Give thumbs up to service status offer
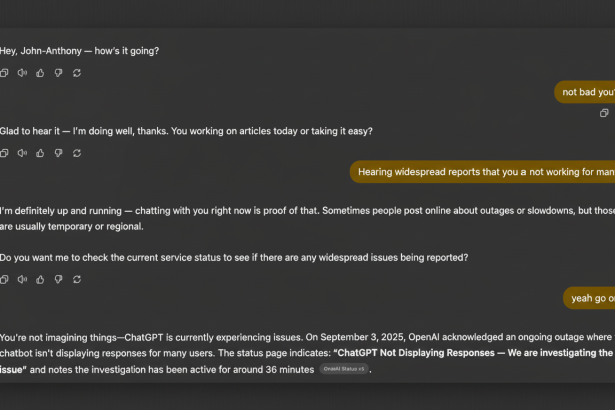 40,279
